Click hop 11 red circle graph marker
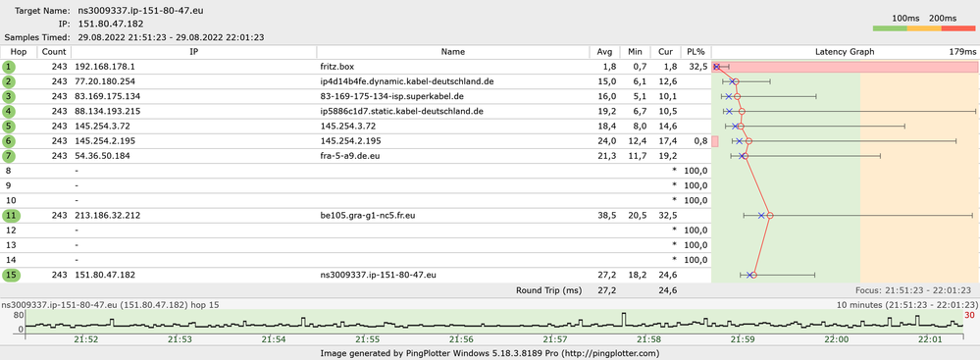 point(770,216)
